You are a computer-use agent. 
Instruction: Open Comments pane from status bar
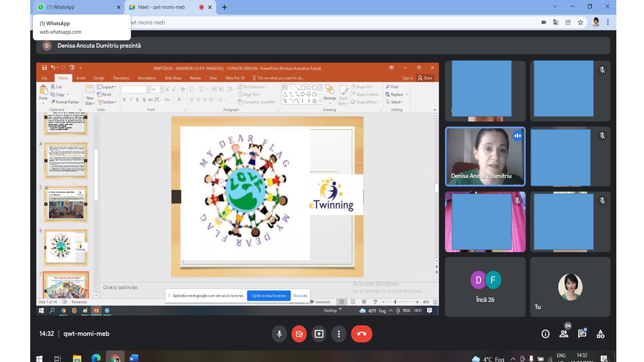pos(320,302)
